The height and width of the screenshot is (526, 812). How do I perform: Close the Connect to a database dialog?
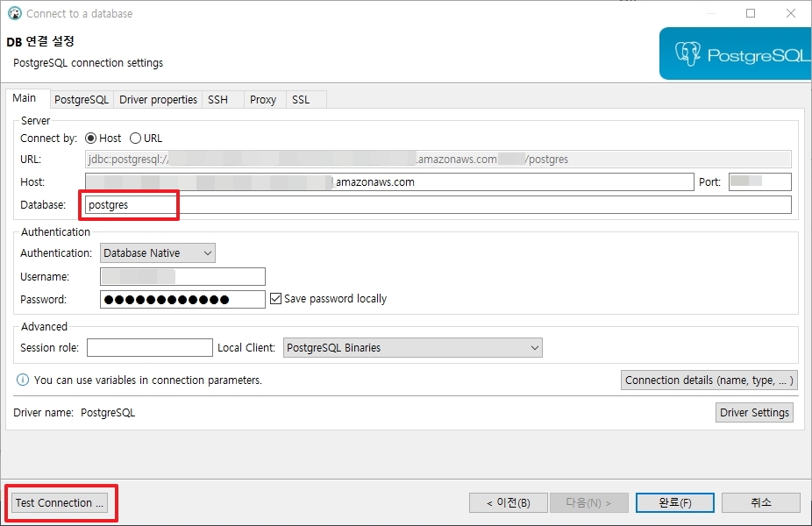click(x=791, y=13)
